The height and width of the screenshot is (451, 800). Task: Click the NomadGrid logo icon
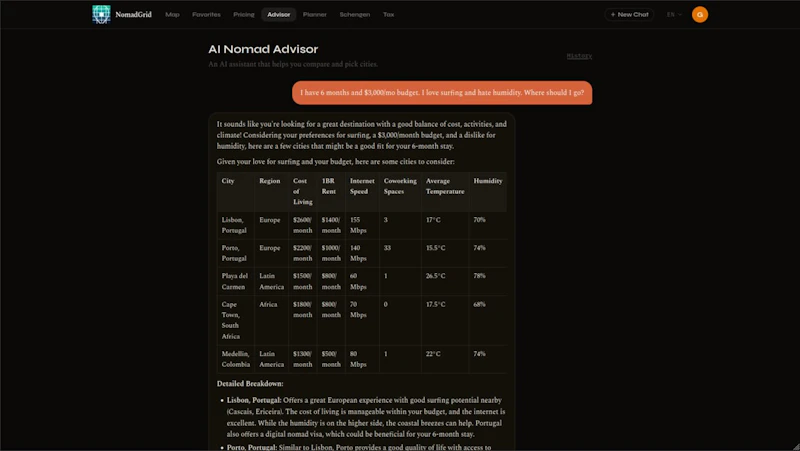(x=101, y=14)
